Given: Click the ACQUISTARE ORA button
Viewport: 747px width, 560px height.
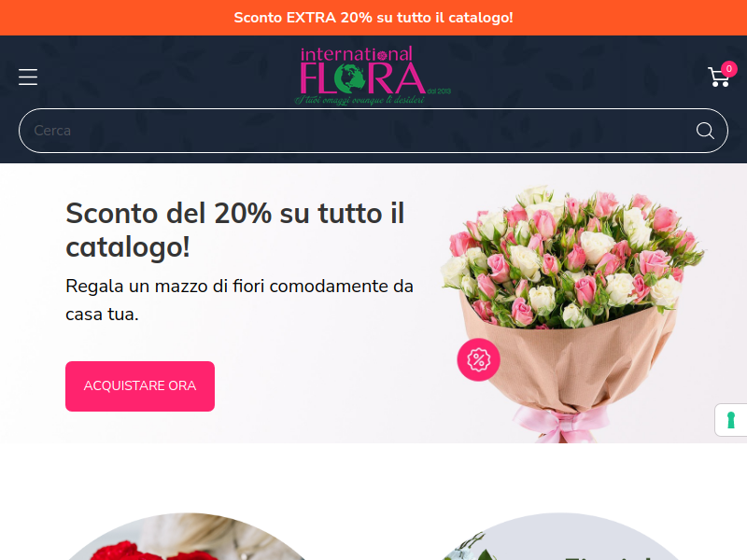Looking at the screenshot, I should coord(140,386).
